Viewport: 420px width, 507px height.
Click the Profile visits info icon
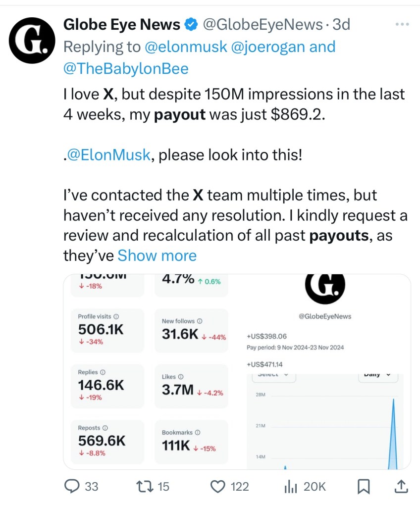(x=116, y=316)
